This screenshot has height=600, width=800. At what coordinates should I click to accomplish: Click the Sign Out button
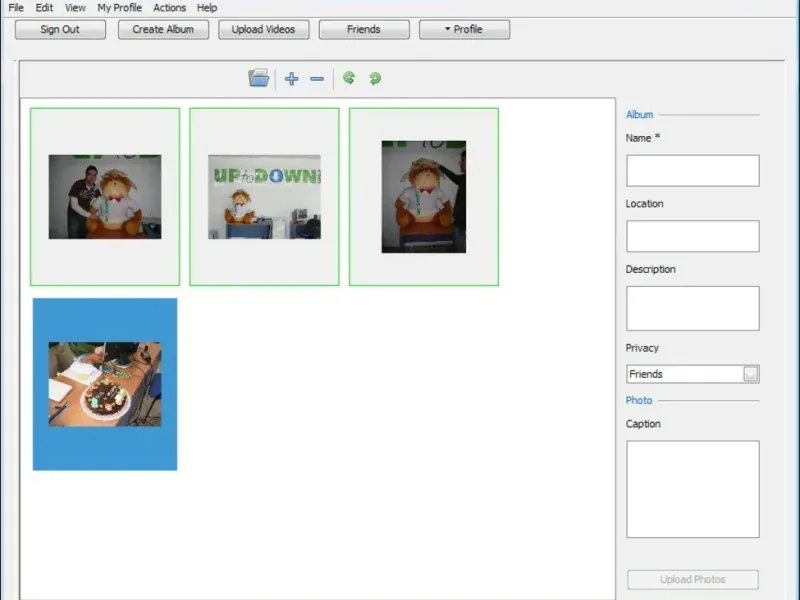(60, 30)
